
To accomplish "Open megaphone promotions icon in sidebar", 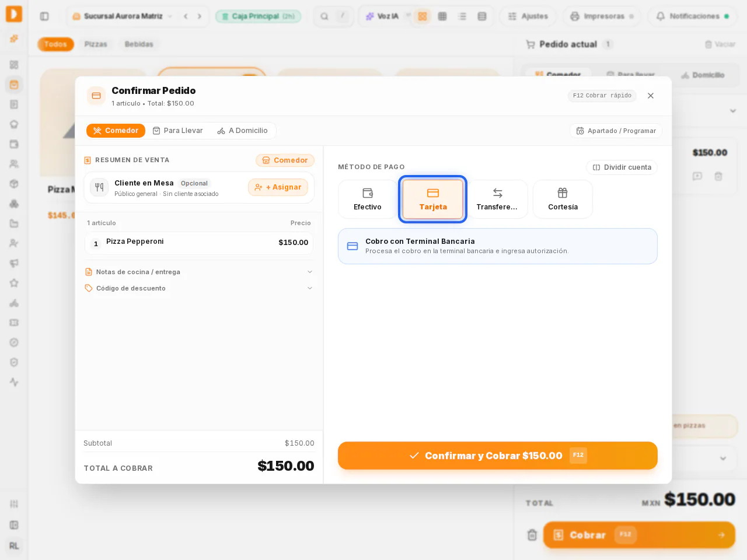I will coord(14,263).
